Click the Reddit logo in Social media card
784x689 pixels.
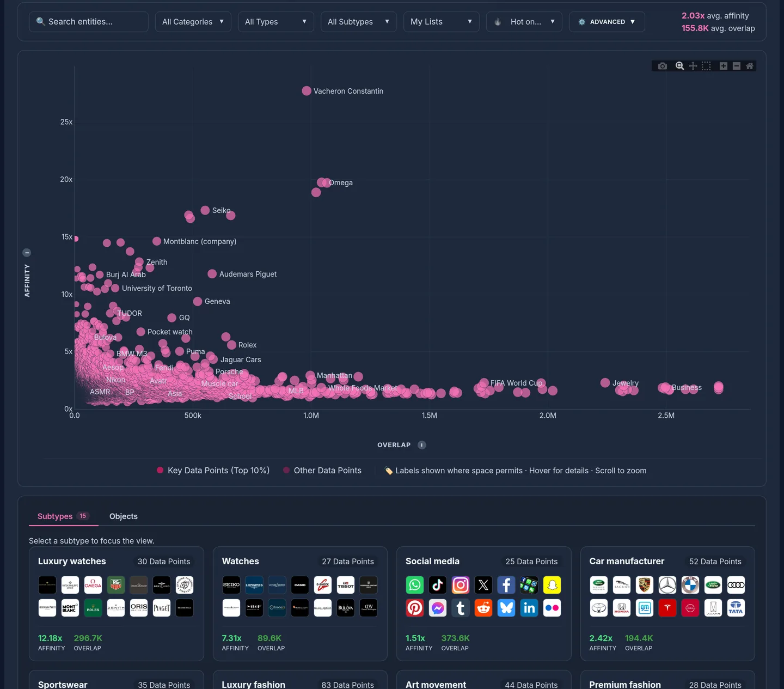[483, 608]
